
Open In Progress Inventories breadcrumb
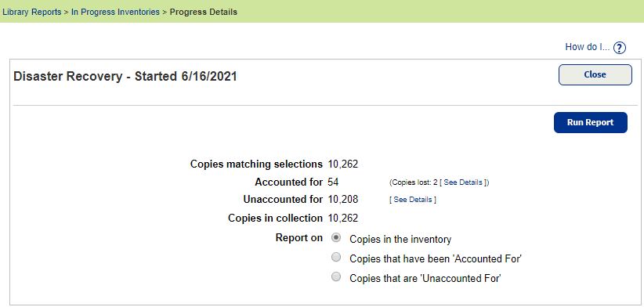point(115,12)
